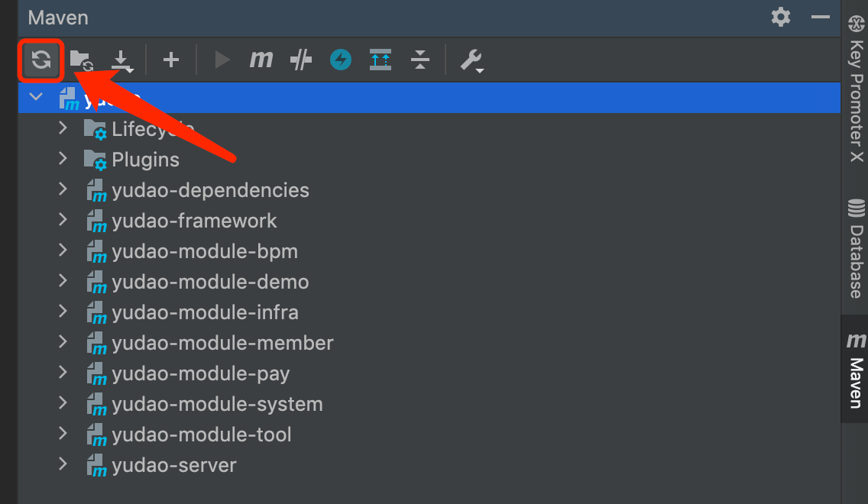The image size is (868, 504).
Task: Click the Collapse All icon
Action: click(x=420, y=60)
